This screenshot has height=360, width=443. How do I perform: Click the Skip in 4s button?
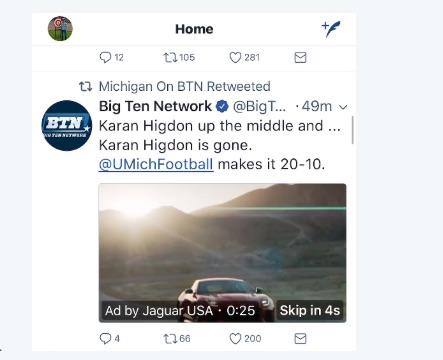click(x=310, y=310)
